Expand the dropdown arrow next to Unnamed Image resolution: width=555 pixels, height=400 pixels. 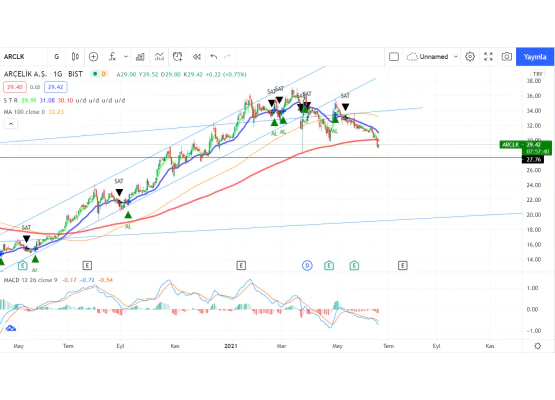456,57
